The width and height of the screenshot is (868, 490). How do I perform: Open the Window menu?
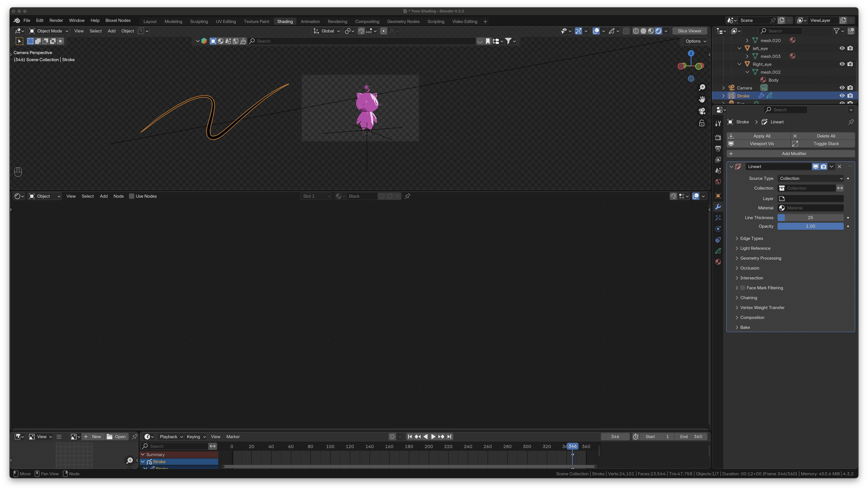coord(77,21)
